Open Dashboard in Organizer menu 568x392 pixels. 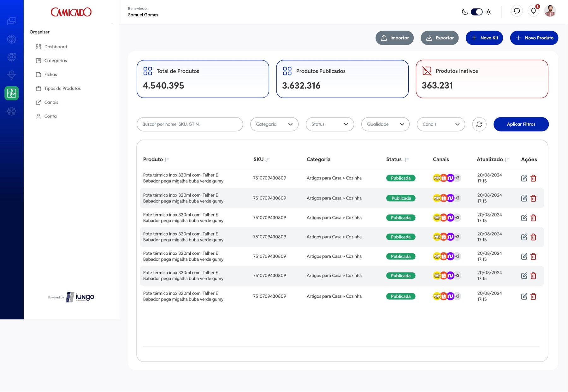point(52,47)
